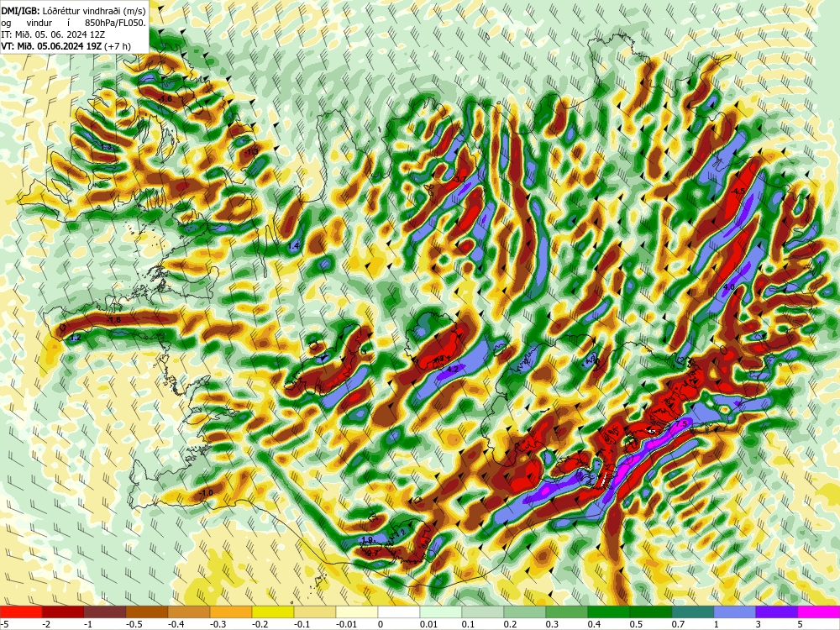840x630 pixels.
Task: Click the '0.7' legend scale label
Action: [678, 624]
